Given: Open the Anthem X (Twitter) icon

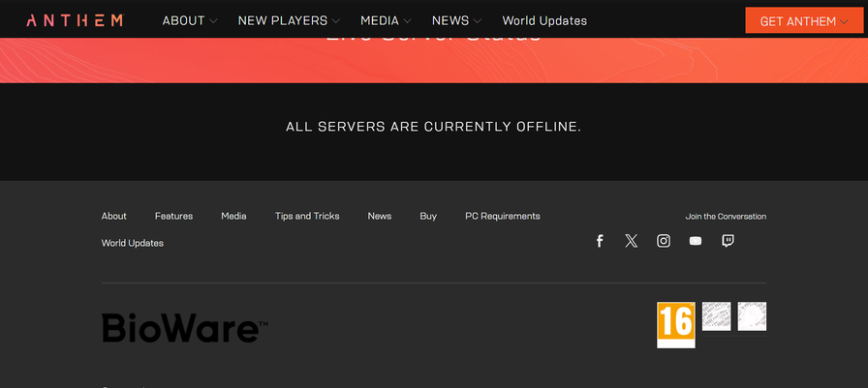Looking at the screenshot, I should click(x=631, y=241).
